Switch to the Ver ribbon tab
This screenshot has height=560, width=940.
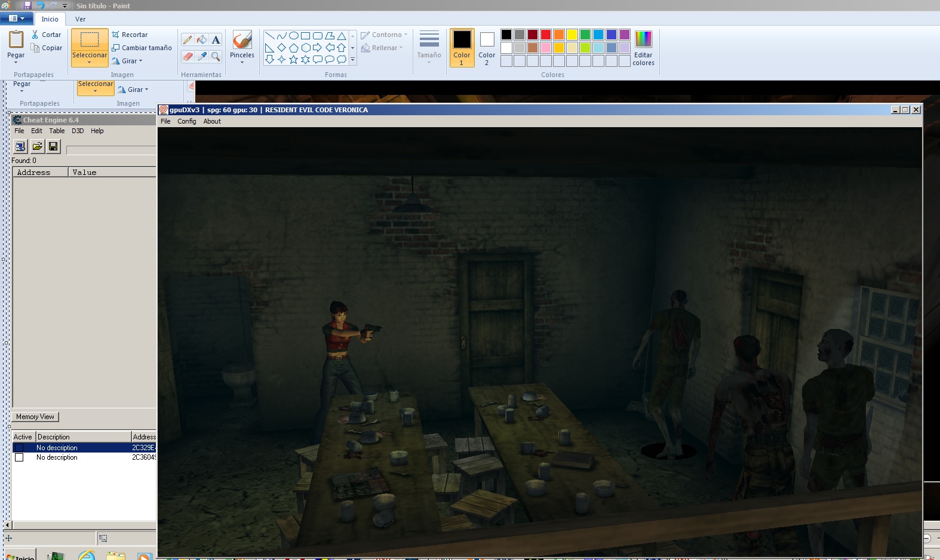(80, 19)
